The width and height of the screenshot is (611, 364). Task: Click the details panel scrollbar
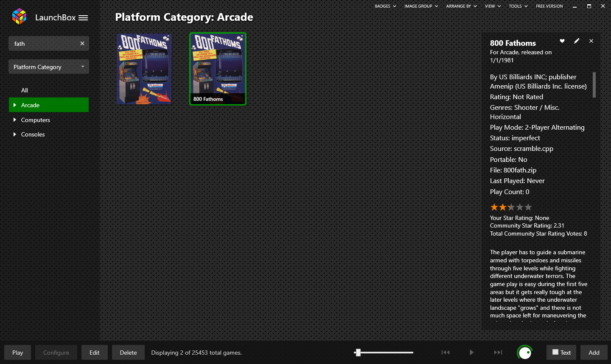[594, 85]
